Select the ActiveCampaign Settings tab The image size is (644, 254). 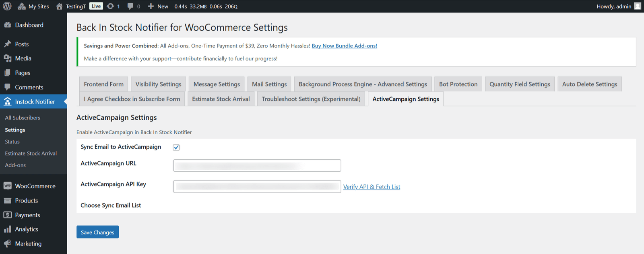pos(406,99)
